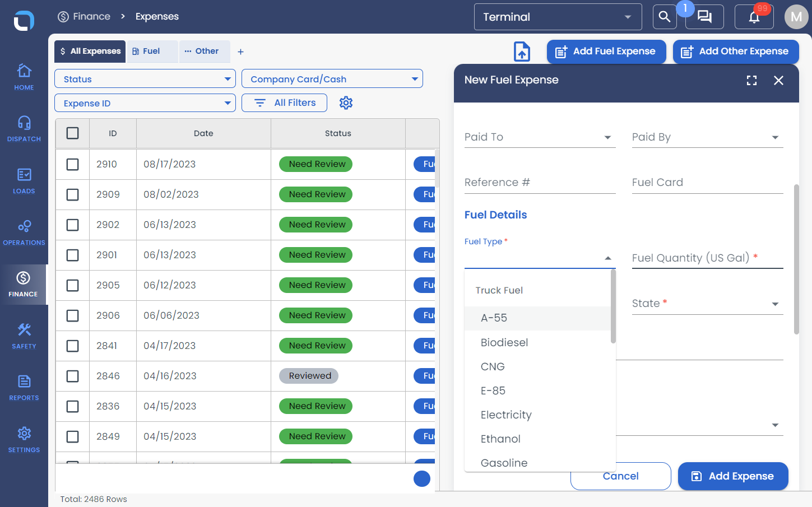Open the Safety tools icon
Image resolution: width=812 pixels, height=507 pixels.
pyautogui.click(x=24, y=329)
